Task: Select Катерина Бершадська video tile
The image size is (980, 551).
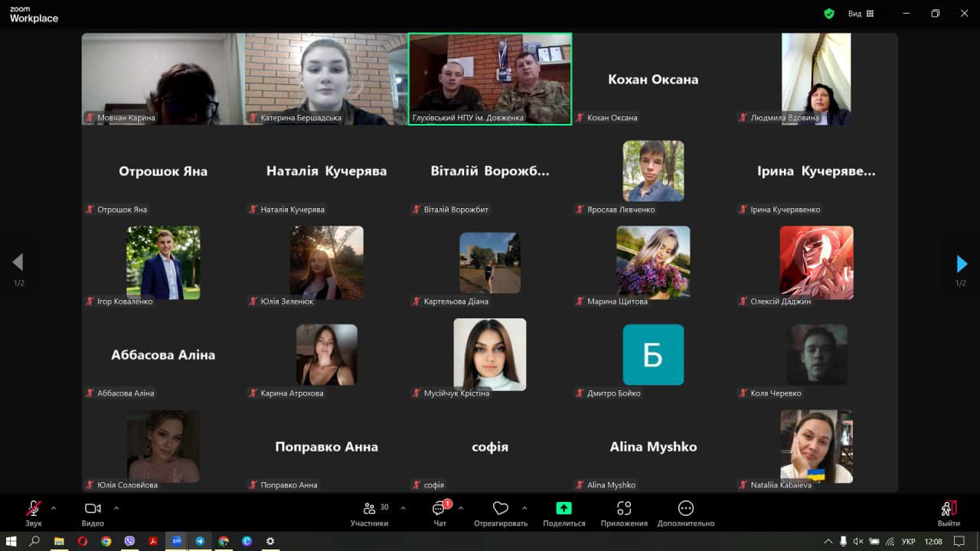Action: tap(326, 79)
